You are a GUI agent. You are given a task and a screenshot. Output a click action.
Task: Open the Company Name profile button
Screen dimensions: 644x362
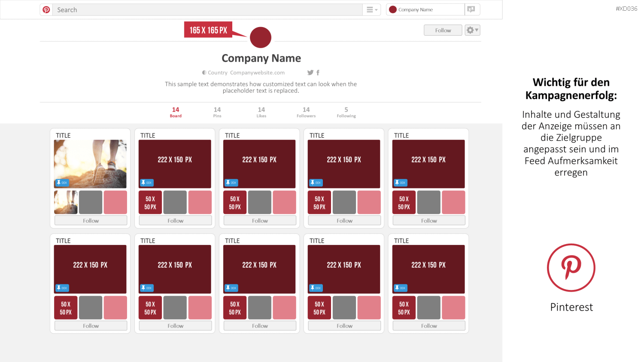tap(425, 9)
